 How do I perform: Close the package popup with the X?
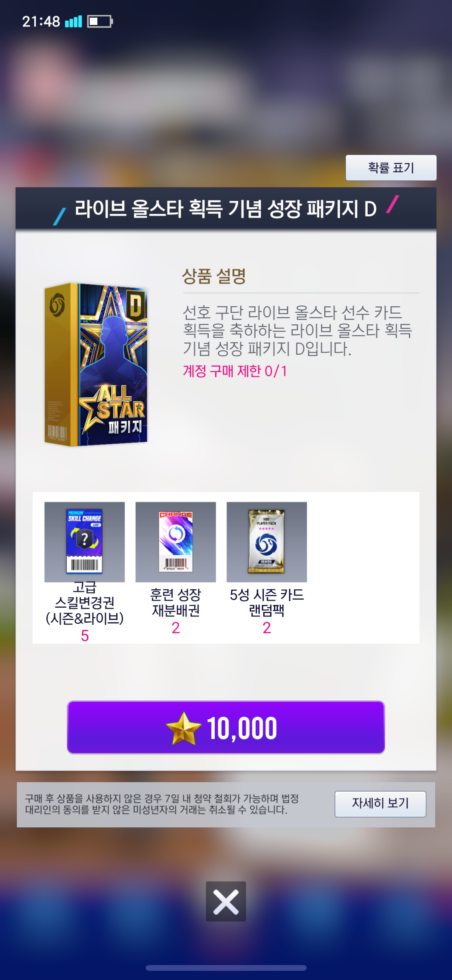[226, 901]
